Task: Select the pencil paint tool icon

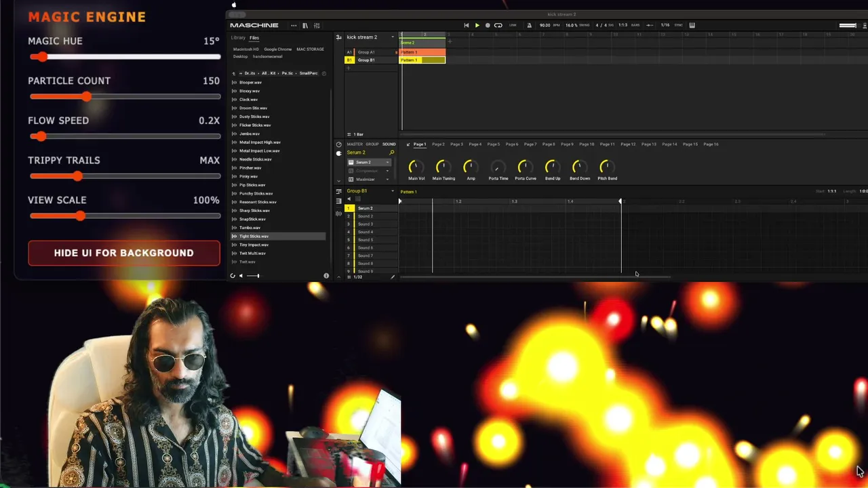Action: point(393,277)
